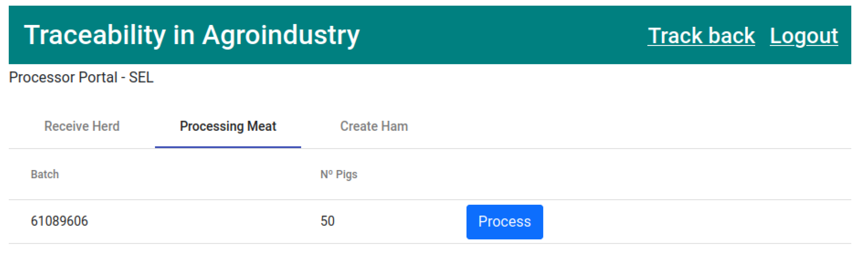Select the Processing Meat tab

click(x=228, y=126)
